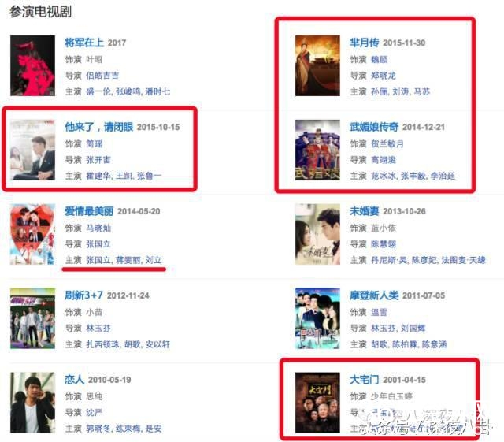The height and width of the screenshot is (442, 504).
Task: Click the 大宅门 poster image
Action: pyautogui.click(x=317, y=403)
